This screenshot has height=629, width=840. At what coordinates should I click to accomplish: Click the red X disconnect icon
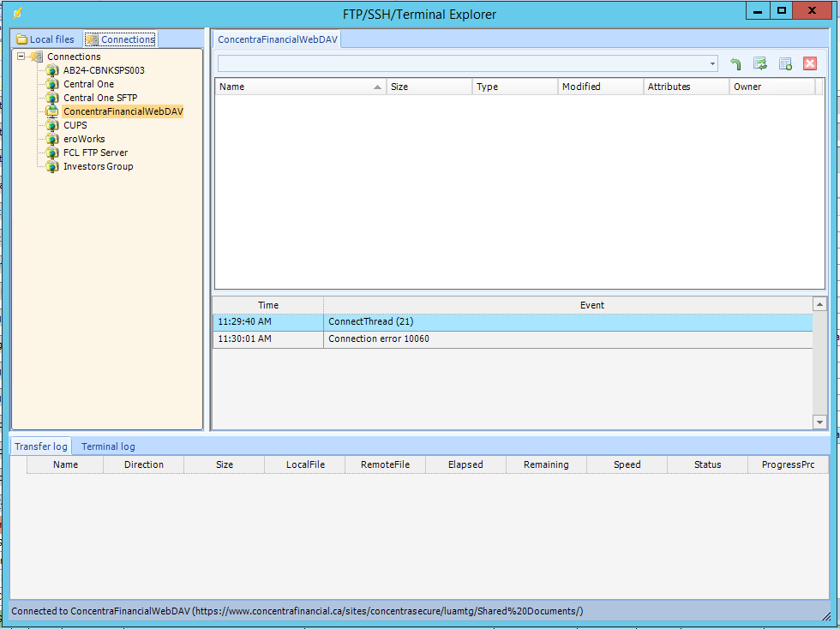809,64
